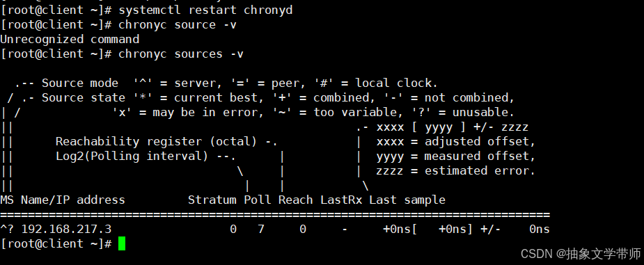Click the 'xxxx [ yyyy ] +/- zzzz' format line

coord(453,127)
